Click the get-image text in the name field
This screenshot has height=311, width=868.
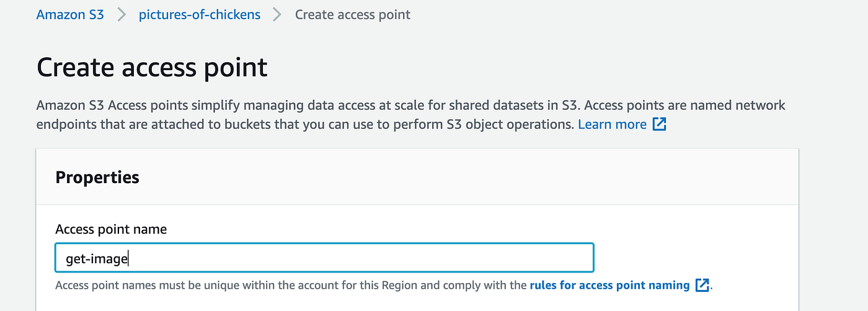click(96, 258)
